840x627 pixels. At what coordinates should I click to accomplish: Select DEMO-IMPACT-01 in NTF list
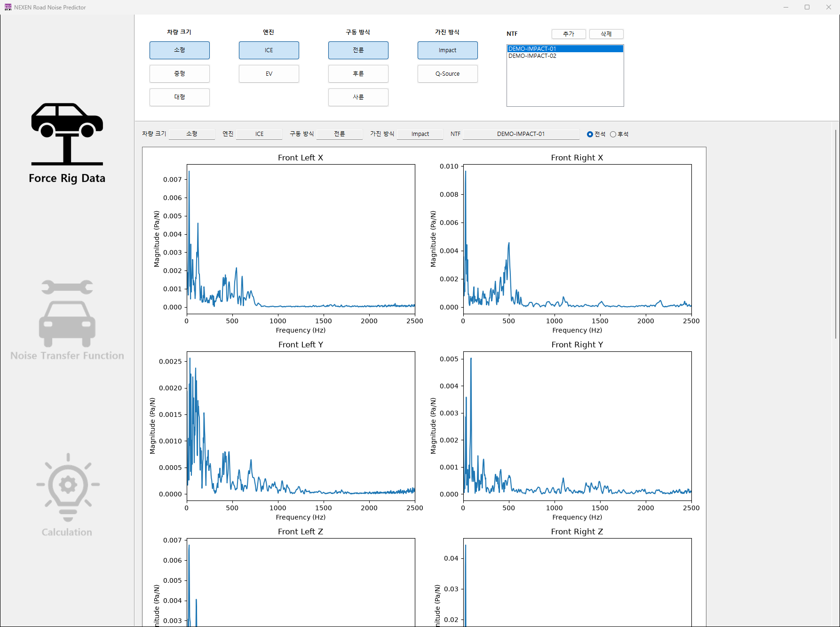coord(565,49)
